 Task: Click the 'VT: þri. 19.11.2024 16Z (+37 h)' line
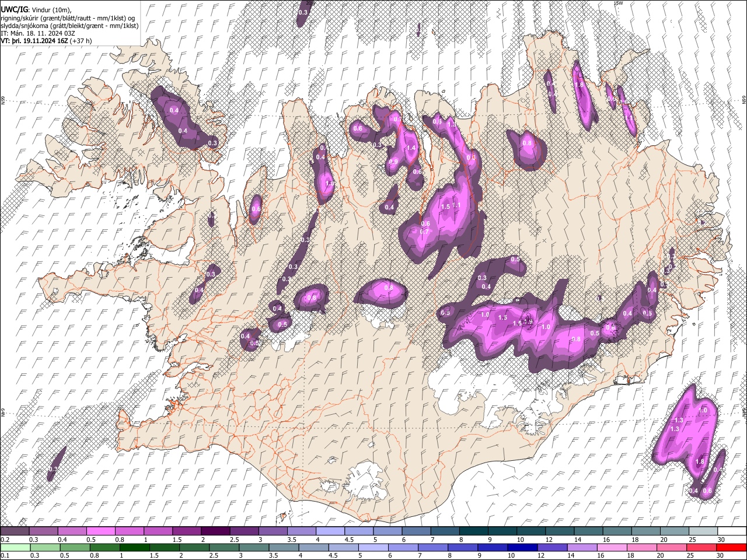click(x=46, y=41)
